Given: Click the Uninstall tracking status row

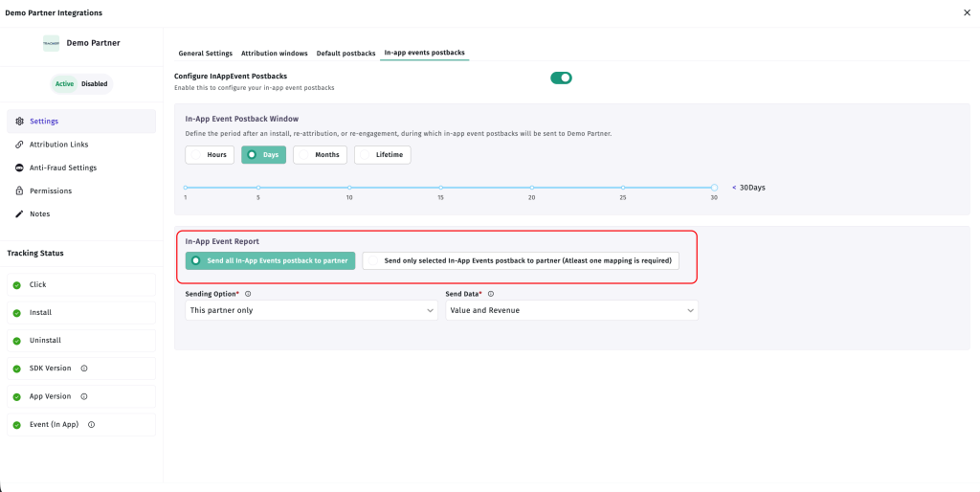Looking at the screenshot, I should tap(81, 341).
